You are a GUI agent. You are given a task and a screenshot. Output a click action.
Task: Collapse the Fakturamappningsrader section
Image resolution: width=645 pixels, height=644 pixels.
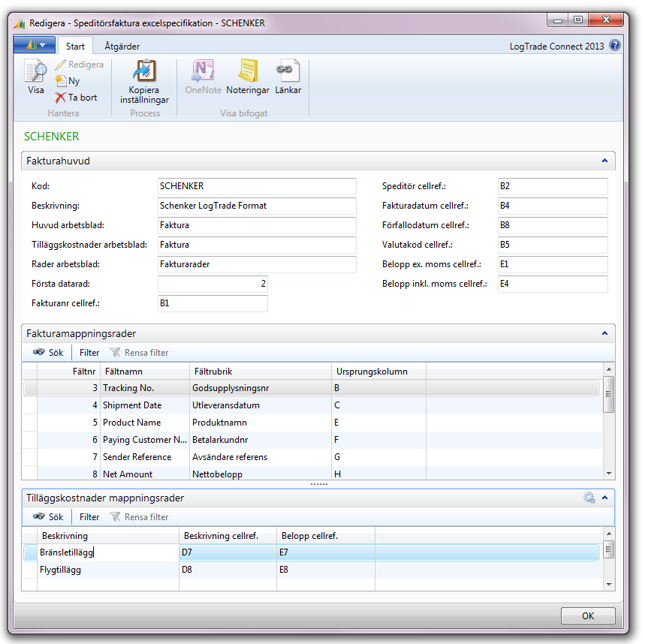(604, 333)
